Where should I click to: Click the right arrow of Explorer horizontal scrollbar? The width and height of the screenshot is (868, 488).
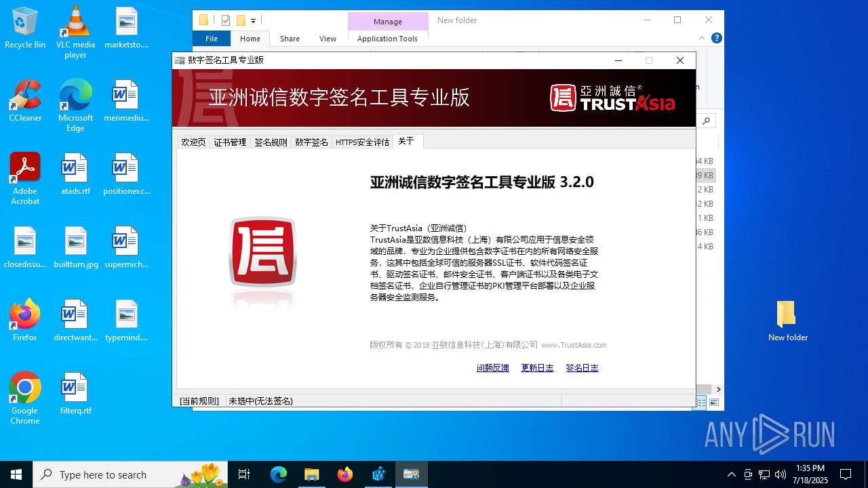[x=718, y=389]
